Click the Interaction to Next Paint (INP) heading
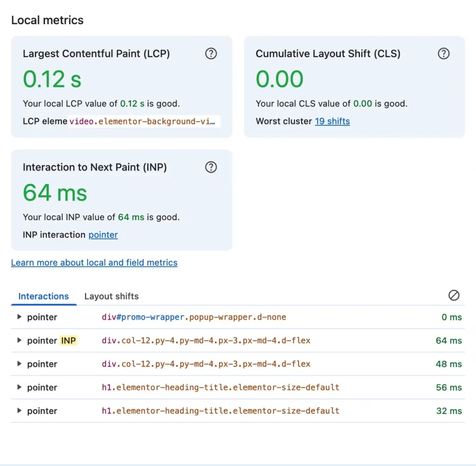Image resolution: width=476 pixels, height=466 pixels. click(95, 167)
